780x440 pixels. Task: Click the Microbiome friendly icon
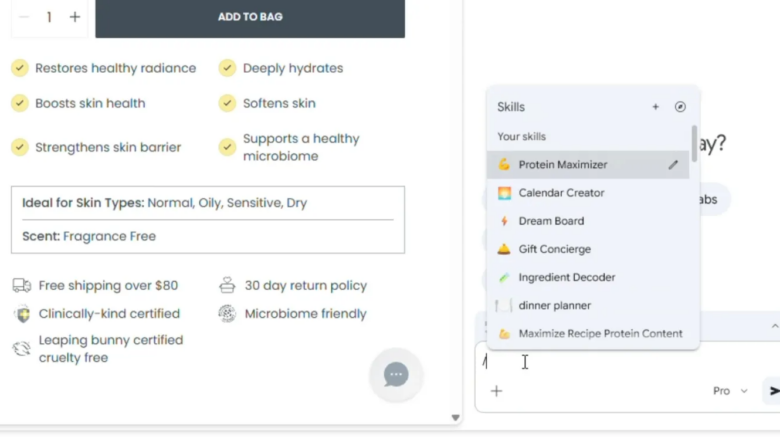[227, 314]
